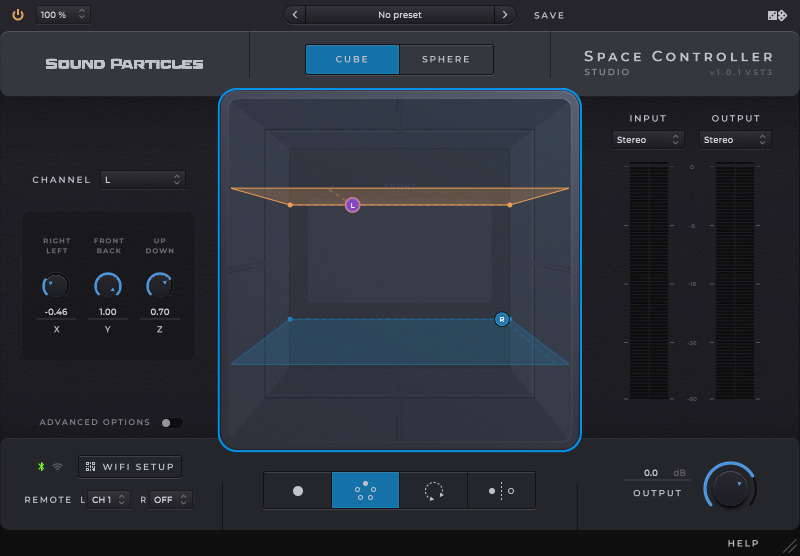Select the multi-point channels mode icon

365,491
